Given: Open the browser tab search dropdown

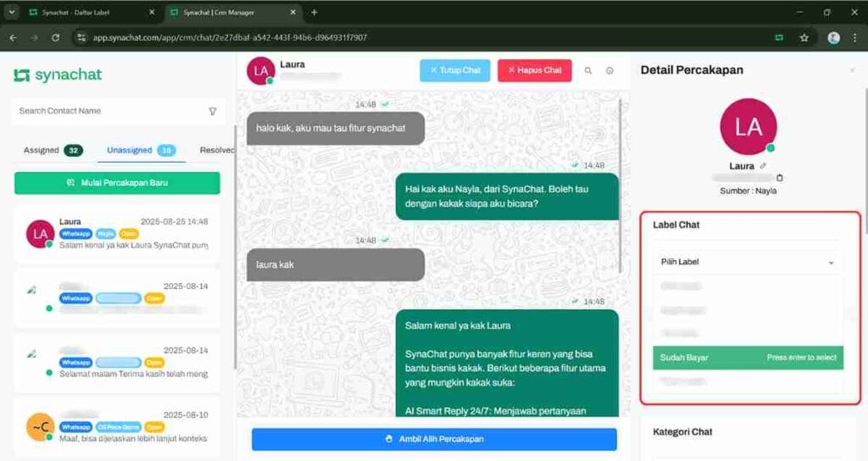Looking at the screenshot, I should coord(12,12).
